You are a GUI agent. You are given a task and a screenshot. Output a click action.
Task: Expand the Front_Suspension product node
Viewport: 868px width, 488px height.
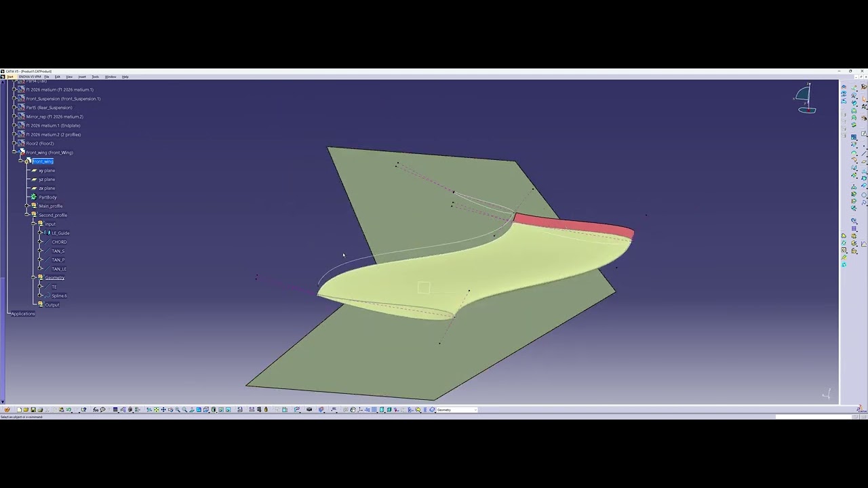14,98
